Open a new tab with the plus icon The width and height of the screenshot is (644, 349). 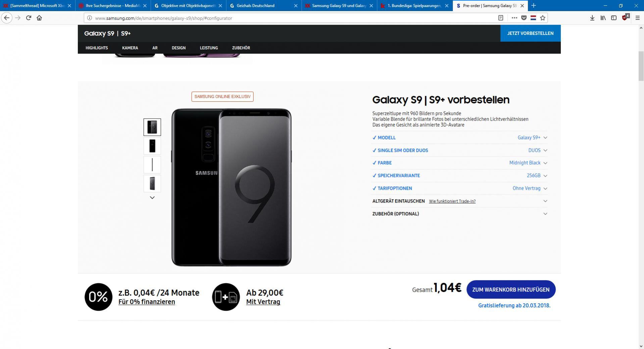click(534, 5)
